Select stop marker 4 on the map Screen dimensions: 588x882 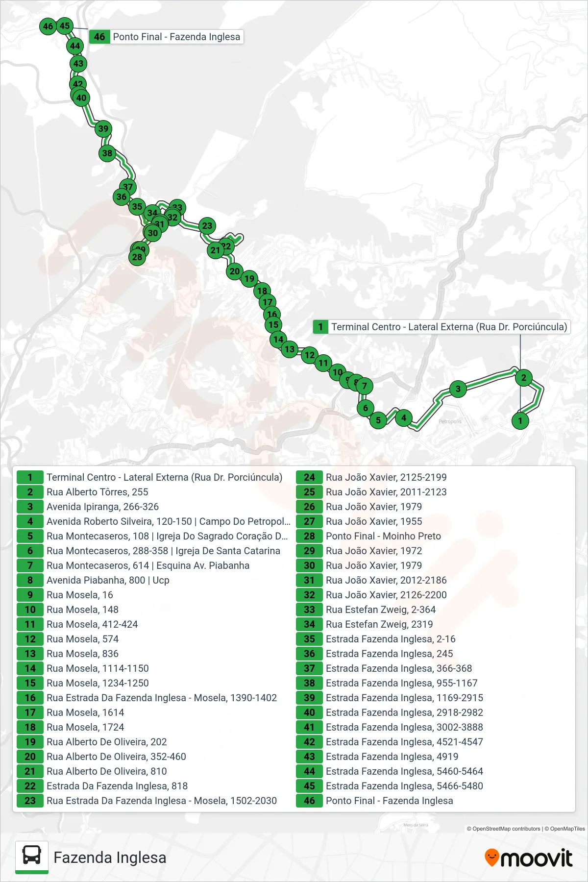(x=404, y=418)
